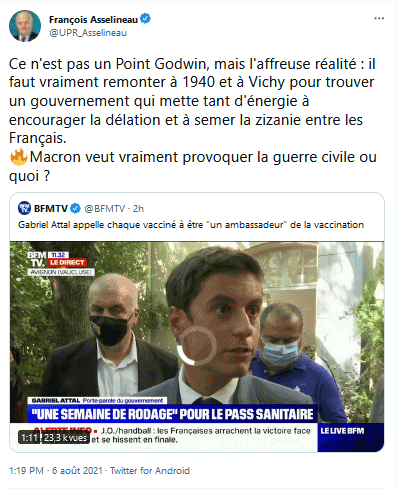Click the main tweet text about Point Godwin
The image size is (403, 489).
(x=192, y=119)
